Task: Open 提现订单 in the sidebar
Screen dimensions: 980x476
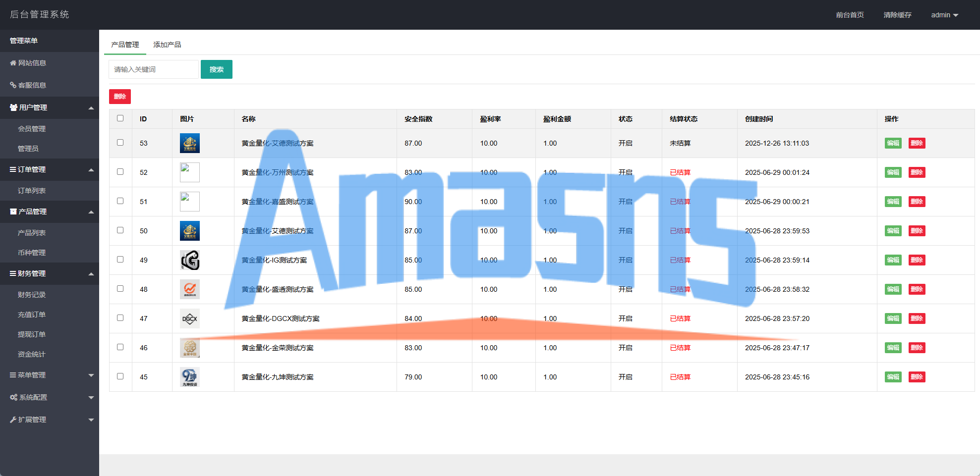Action: (32, 334)
